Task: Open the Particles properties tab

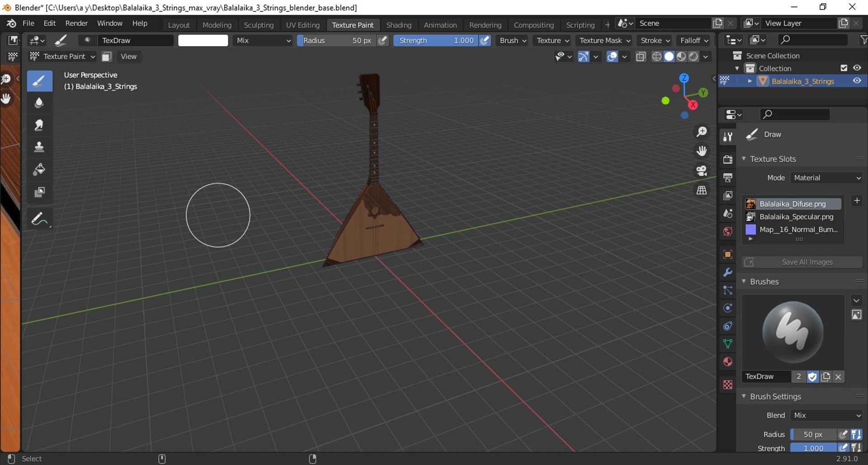Action: pyautogui.click(x=727, y=290)
